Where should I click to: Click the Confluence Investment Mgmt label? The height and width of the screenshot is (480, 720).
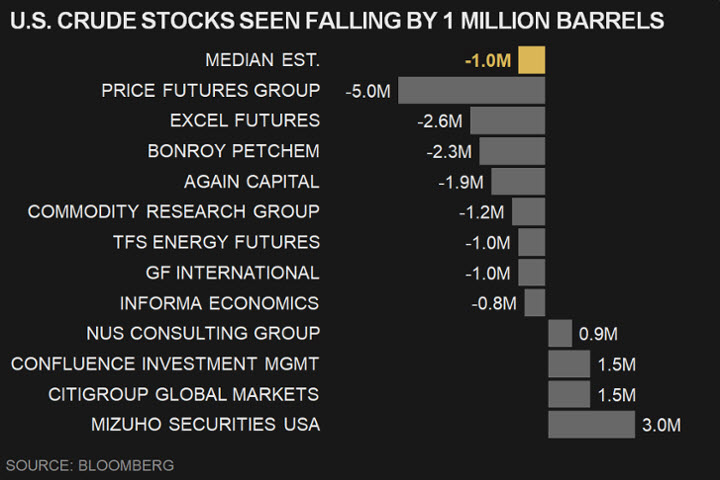[x=166, y=364]
